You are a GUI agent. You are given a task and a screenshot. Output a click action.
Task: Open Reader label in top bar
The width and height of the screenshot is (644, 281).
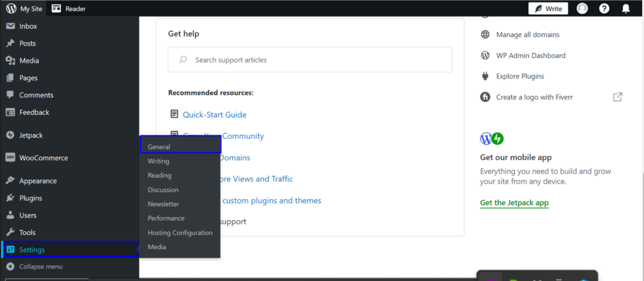tap(75, 8)
